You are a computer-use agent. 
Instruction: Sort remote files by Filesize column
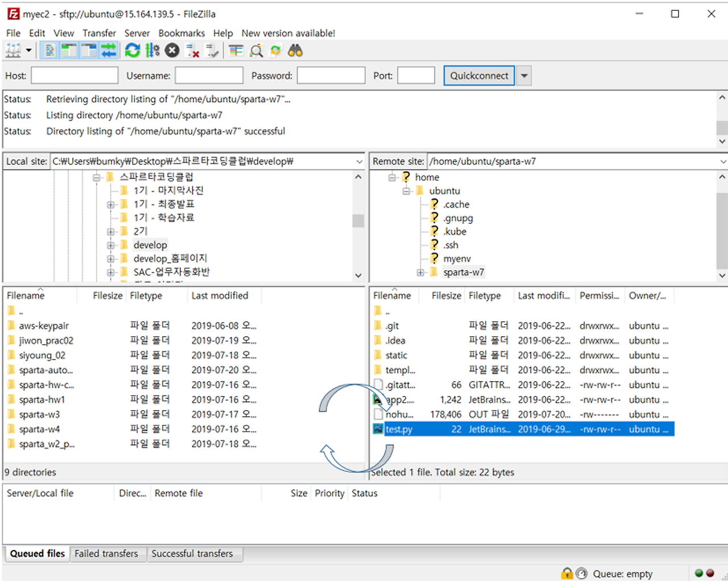[x=445, y=296]
